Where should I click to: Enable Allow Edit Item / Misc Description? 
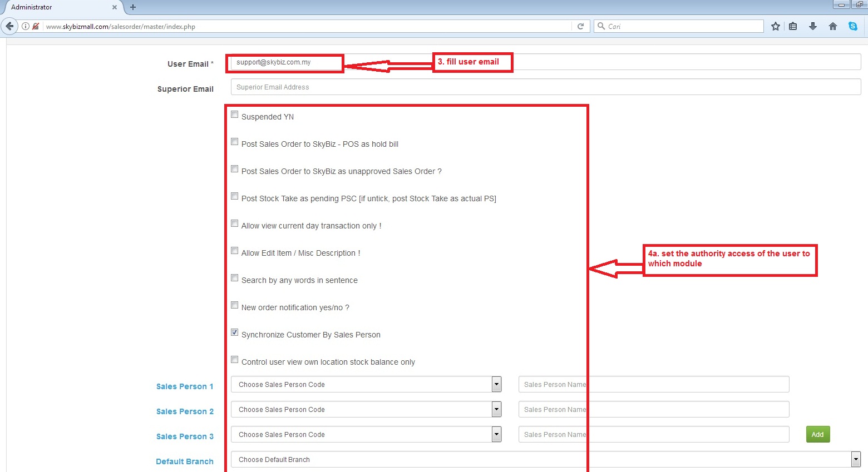235,251
